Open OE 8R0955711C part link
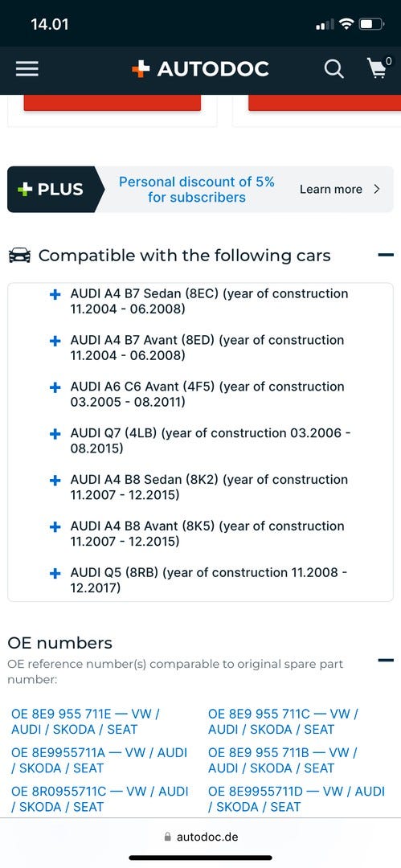 pos(100,800)
